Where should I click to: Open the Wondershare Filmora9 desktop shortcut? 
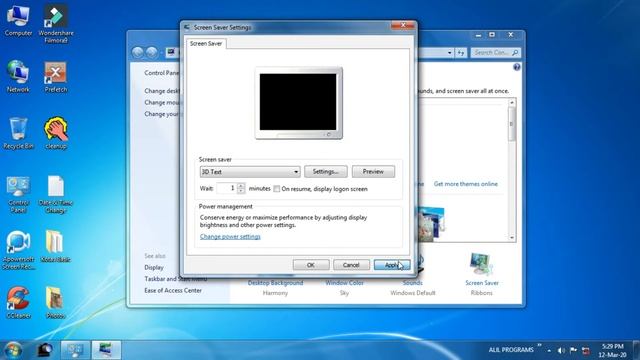(56, 24)
